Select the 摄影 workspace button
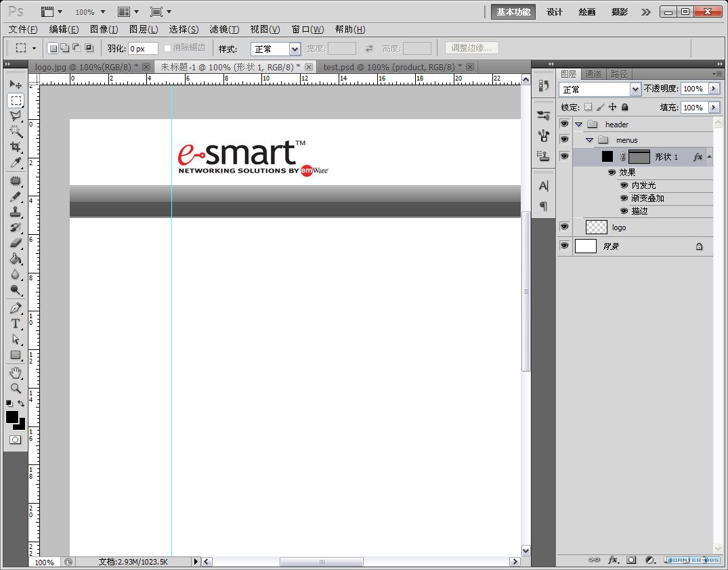 point(620,12)
